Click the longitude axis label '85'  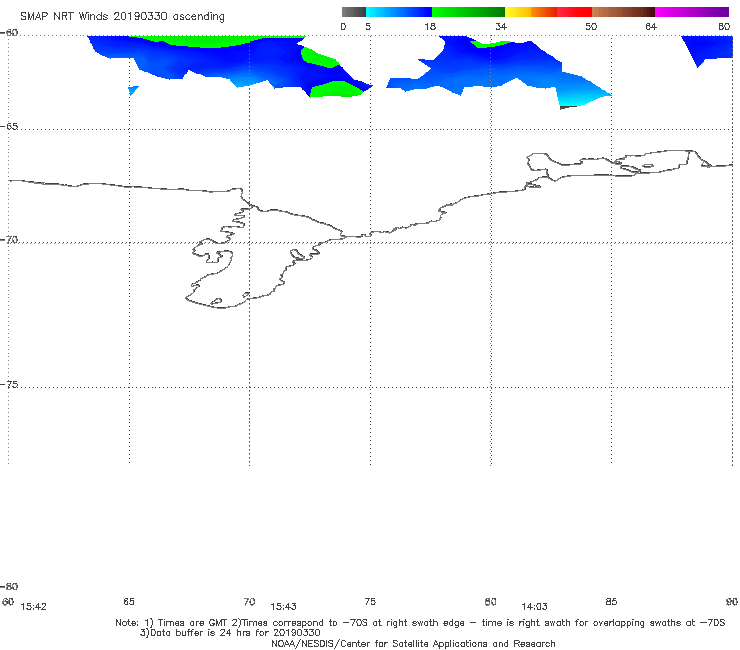(611, 601)
